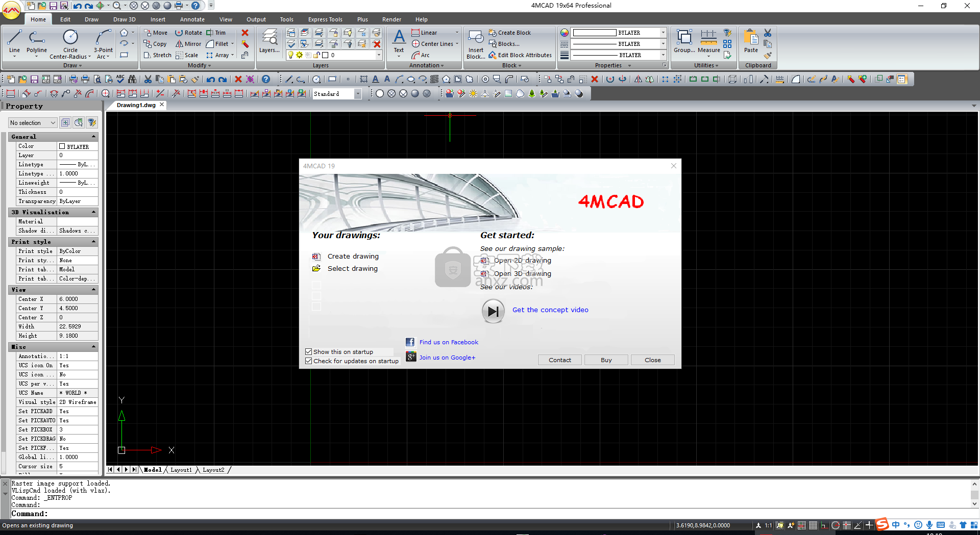Click the red Delete X in Modify panel
980x535 pixels.
[x=245, y=33]
